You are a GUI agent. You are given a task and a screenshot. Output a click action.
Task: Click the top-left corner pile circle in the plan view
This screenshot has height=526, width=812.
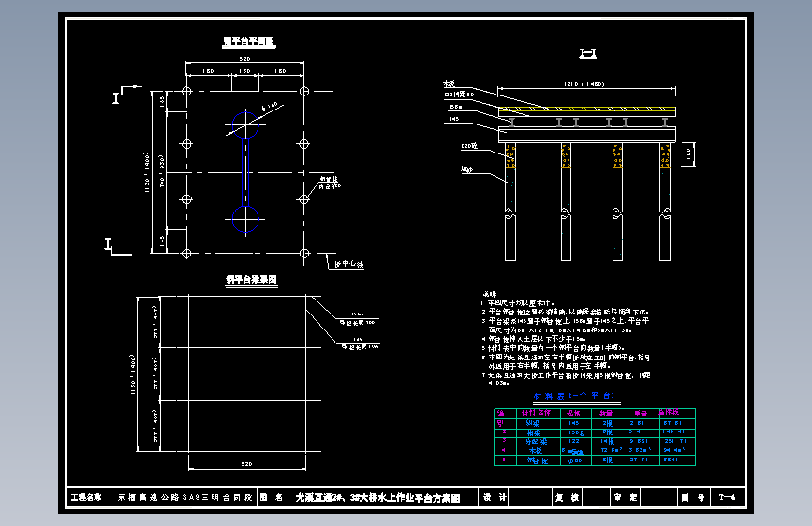click(x=187, y=91)
